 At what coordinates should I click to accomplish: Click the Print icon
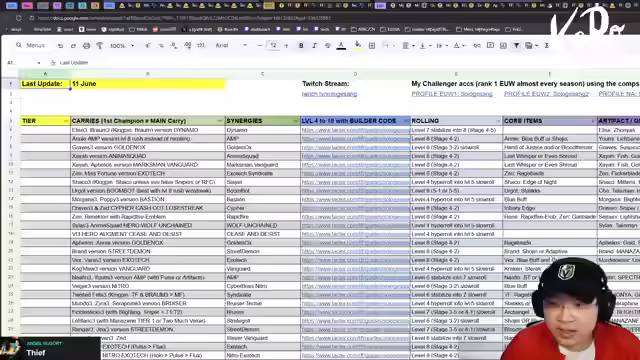pyautogui.click(x=86, y=46)
